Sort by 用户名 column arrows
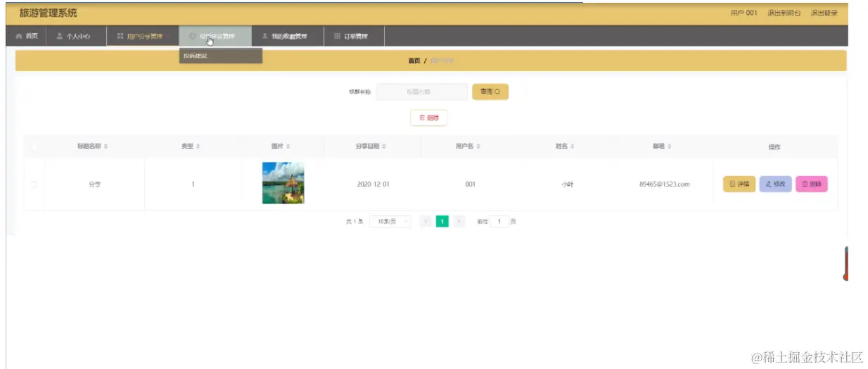 [478, 146]
